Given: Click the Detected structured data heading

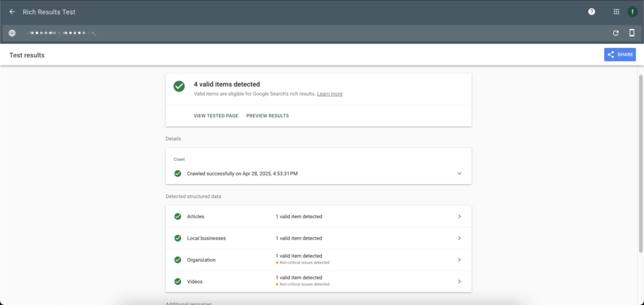Looking at the screenshot, I should [193, 196].
